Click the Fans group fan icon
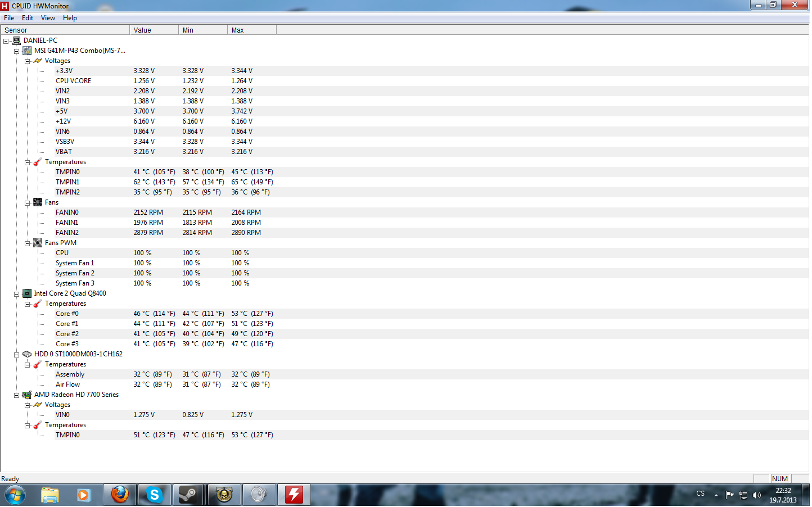Image resolution: width=812 pixels, height=507 pixels. coord(38,202)
